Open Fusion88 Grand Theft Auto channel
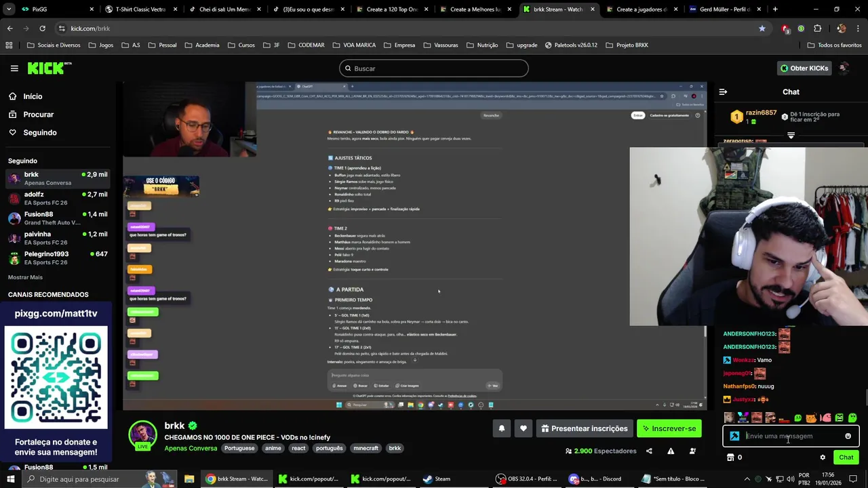This screenshot has height=488, width=868. (x=58, y=218)
